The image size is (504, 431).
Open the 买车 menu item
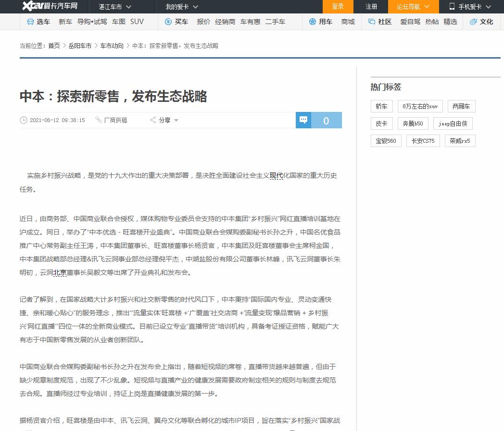click(x=181, y=22)
